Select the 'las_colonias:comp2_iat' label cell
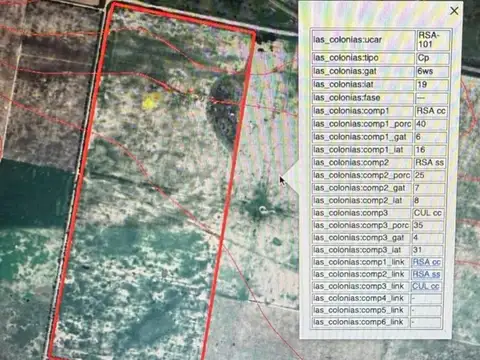The height and width of the screenshot is (360, 480). coord(361,201)
